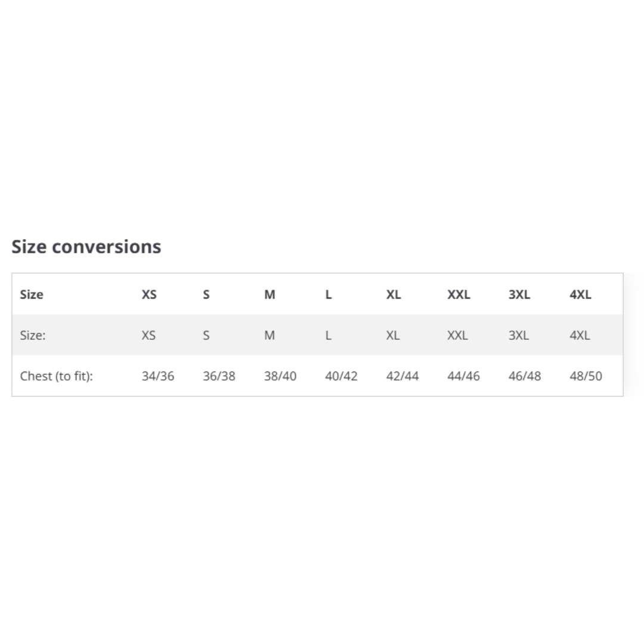The width and height of the screenshot is (644, 644).
Task: Select the 38/40 chest measurement
Action: click(x=280, y=376)
